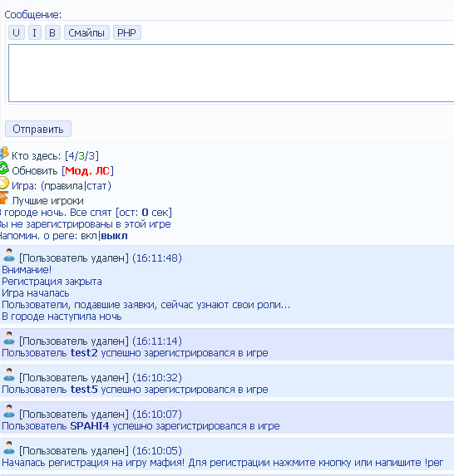Turn registration reminder off via выкл
Screen dimensions: 454x476
pos(114,236)
